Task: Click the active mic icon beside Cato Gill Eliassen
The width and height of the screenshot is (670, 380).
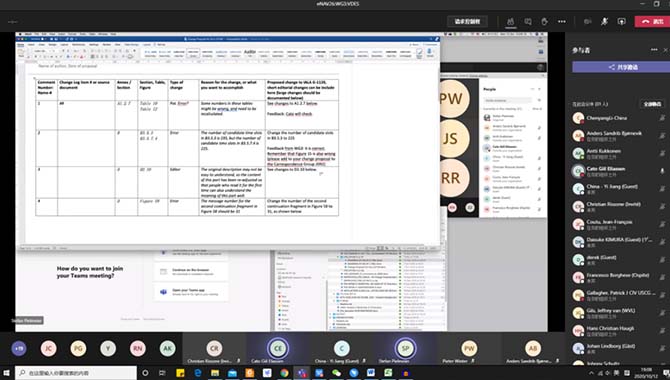Action: point(662,171)
